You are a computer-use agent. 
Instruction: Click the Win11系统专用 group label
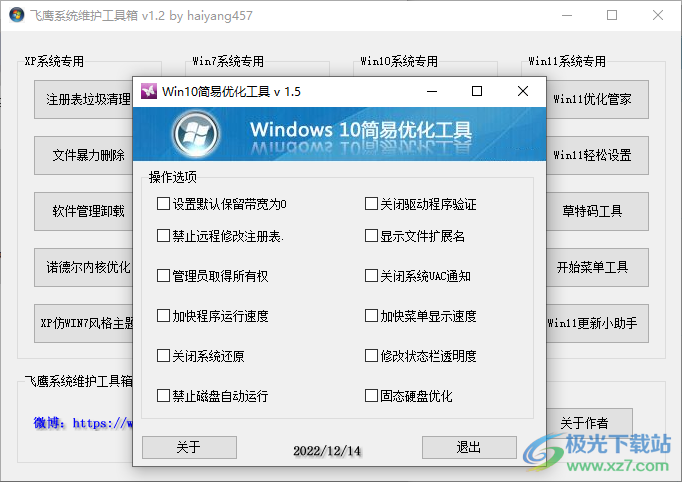(x=567, y=61)
